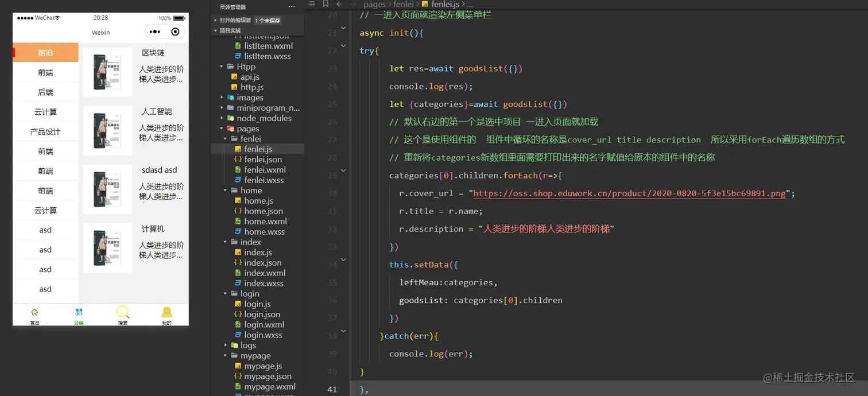Expand the images folder

222,98
